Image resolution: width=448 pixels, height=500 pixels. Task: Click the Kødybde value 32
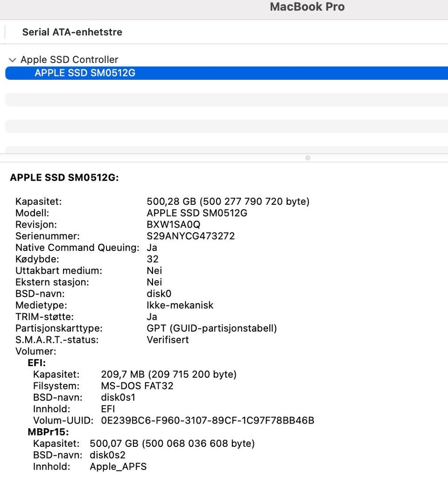pos(153,259)
